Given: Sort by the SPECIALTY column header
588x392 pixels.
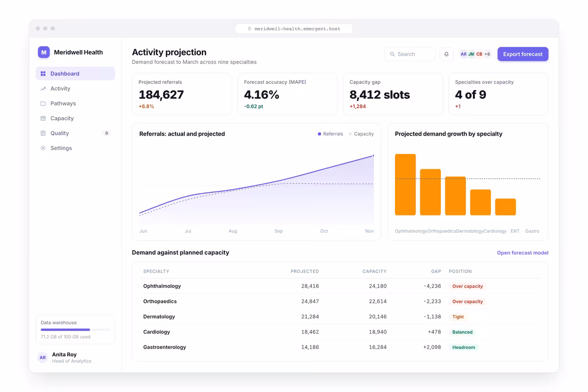Looking at the screenshot, I should click(x=156, y=271).
